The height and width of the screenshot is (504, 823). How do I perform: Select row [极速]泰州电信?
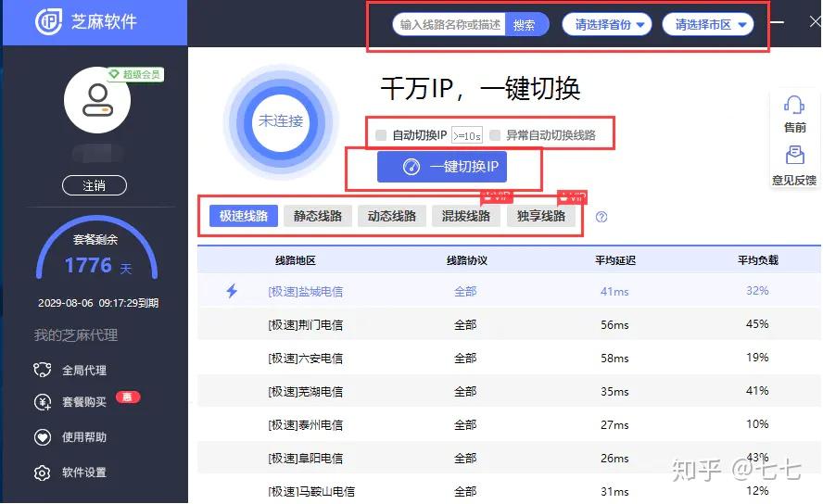click(x=509, y=425)
